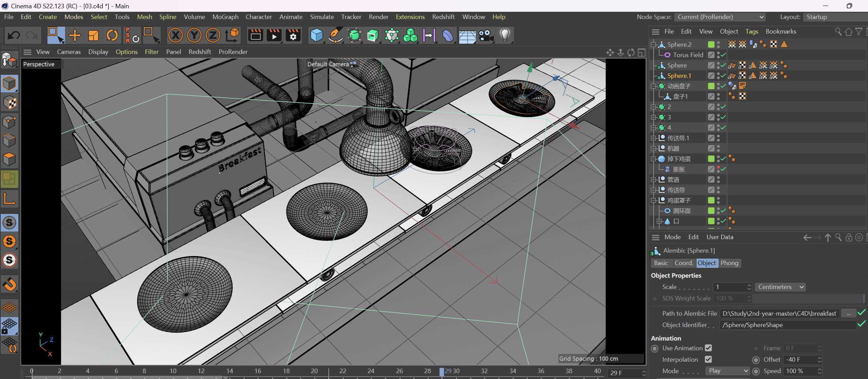Viewport: 868px width, 379px height.
Task: Open the Node Space dropdown
Action: (x=720, y=17)
